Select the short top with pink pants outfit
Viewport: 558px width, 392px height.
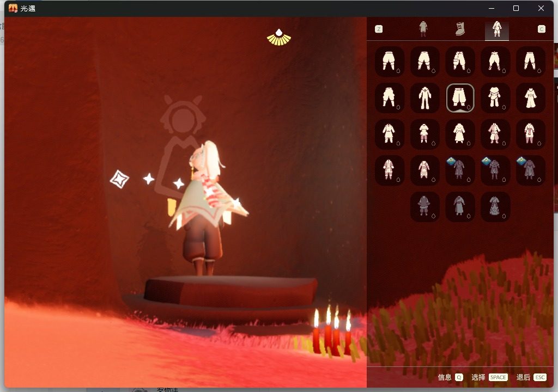[x=424, y=134]
